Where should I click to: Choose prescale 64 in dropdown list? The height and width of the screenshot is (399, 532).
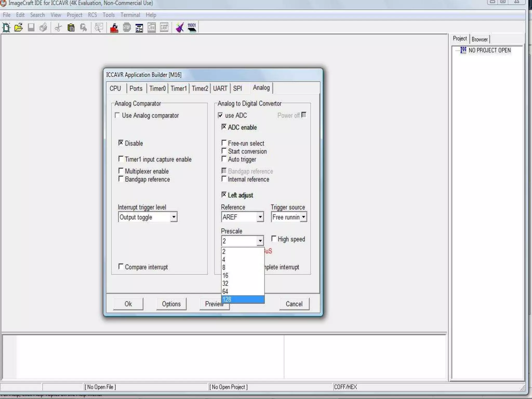pos(243,291)
